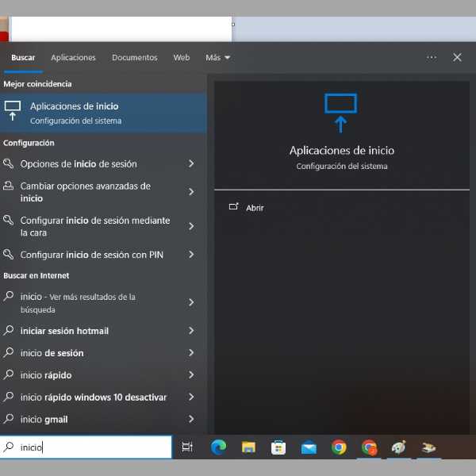The image size is (476, 476).
Task: Open the Microsoft Store taskbar icon
Action: coord(278,447)
